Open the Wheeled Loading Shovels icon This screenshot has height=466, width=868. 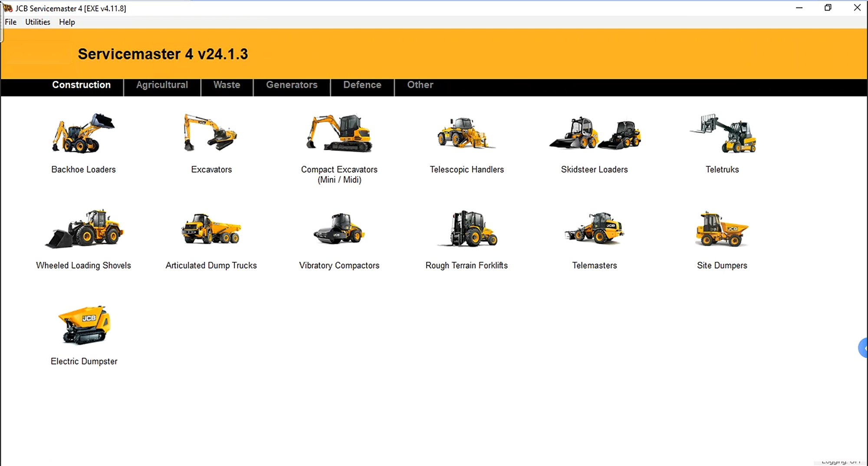[x=84, y=229]
